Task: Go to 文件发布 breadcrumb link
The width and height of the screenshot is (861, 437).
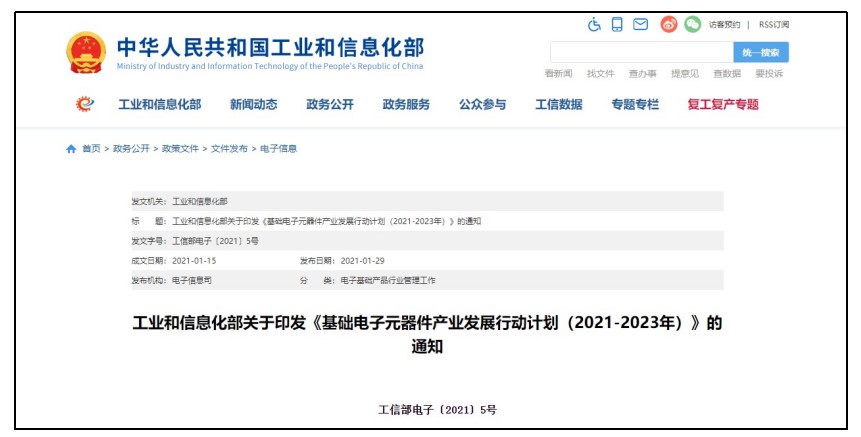Action: click(229, 149)
